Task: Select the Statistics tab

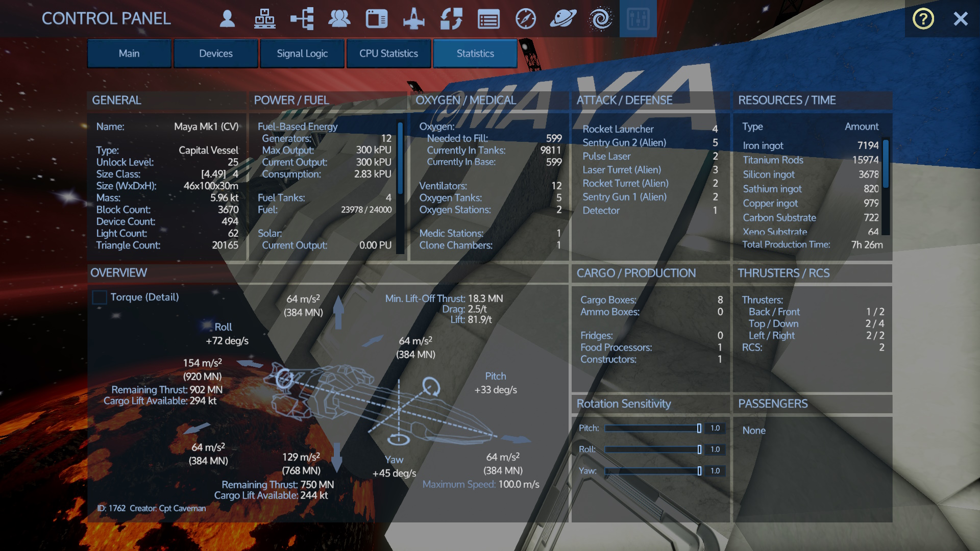Action: [475, 54]
